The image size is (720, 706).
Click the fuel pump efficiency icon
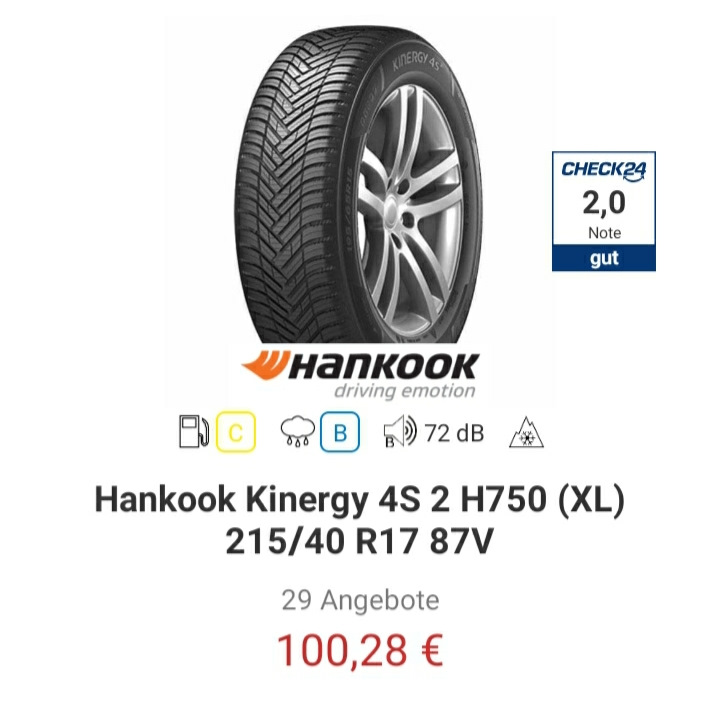pos(193,431)
